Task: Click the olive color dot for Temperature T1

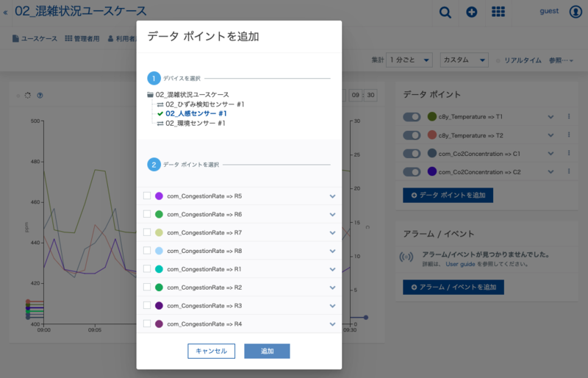Action: 432,116
